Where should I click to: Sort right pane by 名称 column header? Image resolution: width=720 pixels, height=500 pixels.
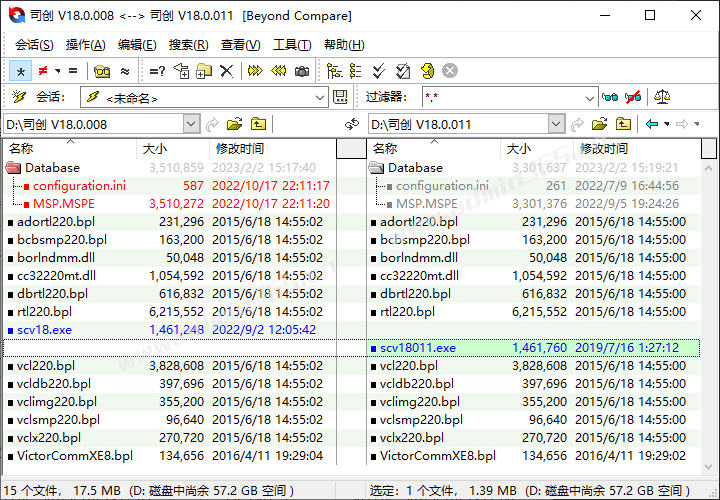tap(433, 149)
